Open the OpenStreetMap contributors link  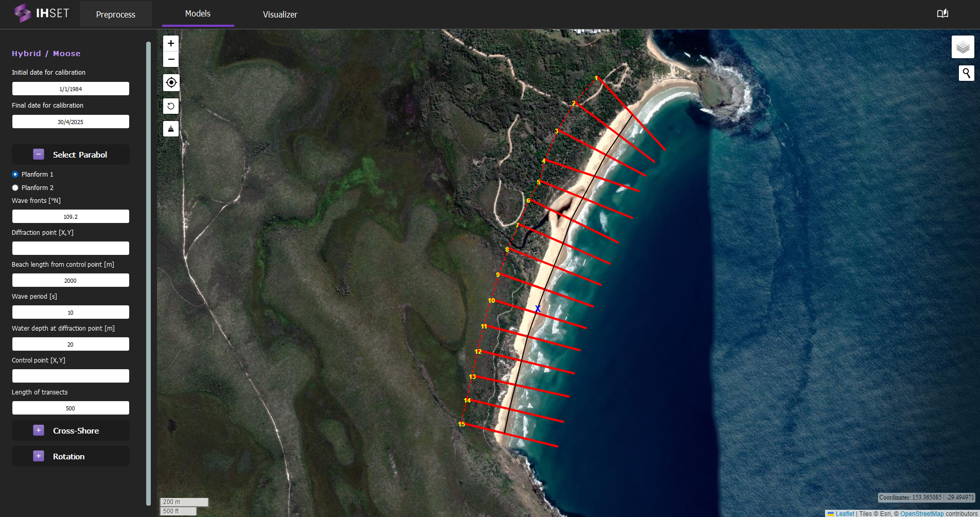tap(922, 513)
